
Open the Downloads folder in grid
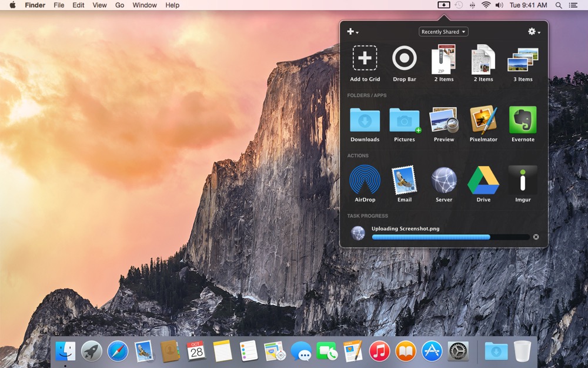coord(365,120)
